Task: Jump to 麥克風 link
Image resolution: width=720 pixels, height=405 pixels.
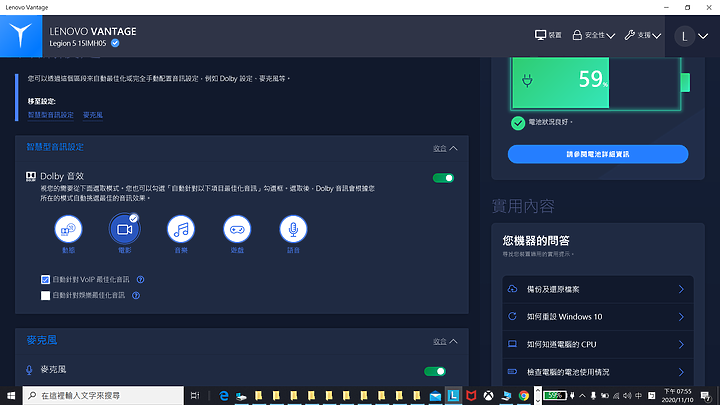Action: [93, 115]
